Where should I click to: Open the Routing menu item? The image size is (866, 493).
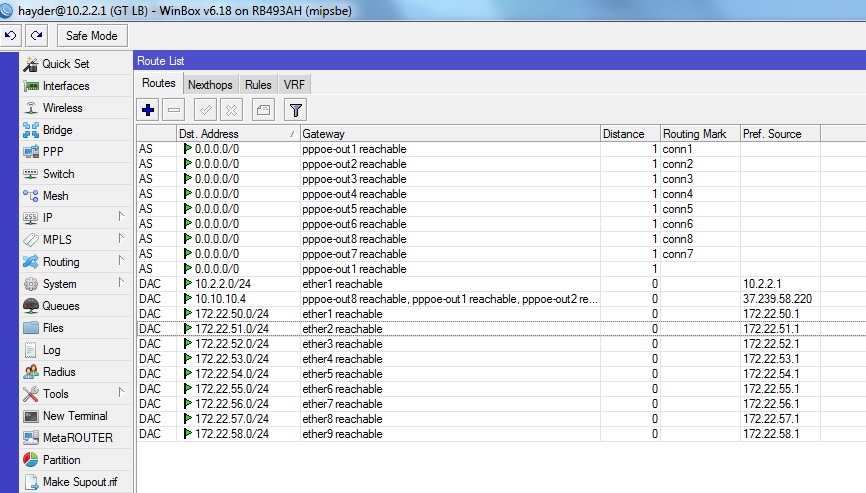(76, 262)
